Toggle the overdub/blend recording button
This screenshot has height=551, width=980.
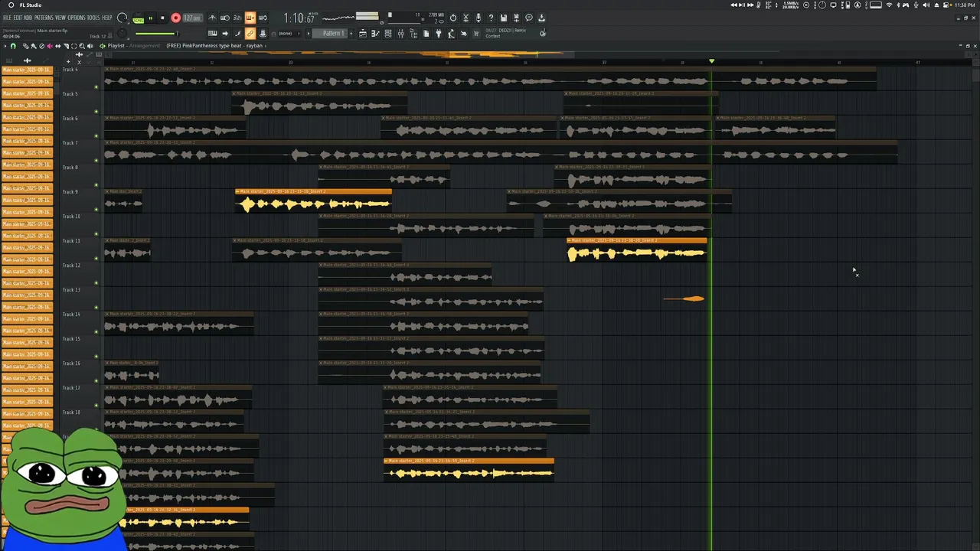point(250,18)
